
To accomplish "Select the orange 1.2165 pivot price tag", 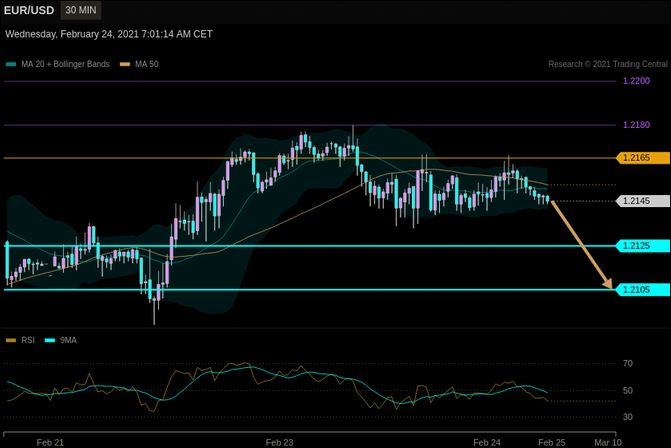I will (643, 158).
